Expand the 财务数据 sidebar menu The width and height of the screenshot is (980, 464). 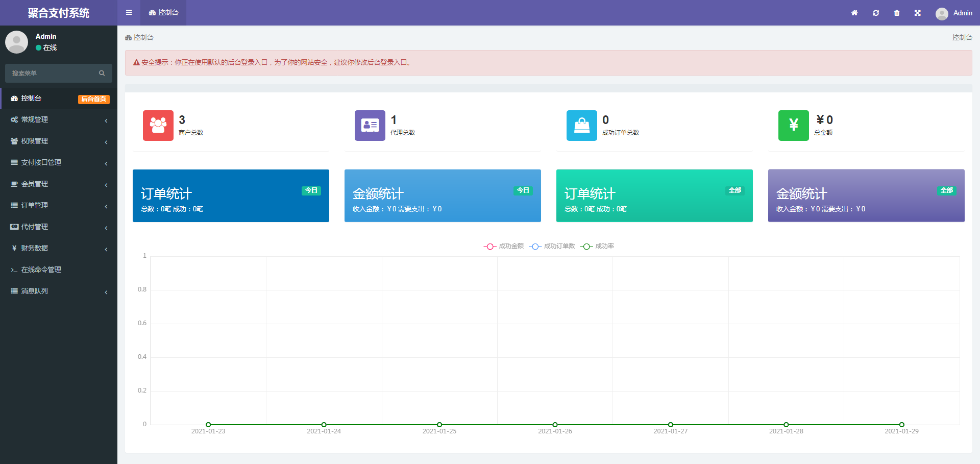point(59,248)
